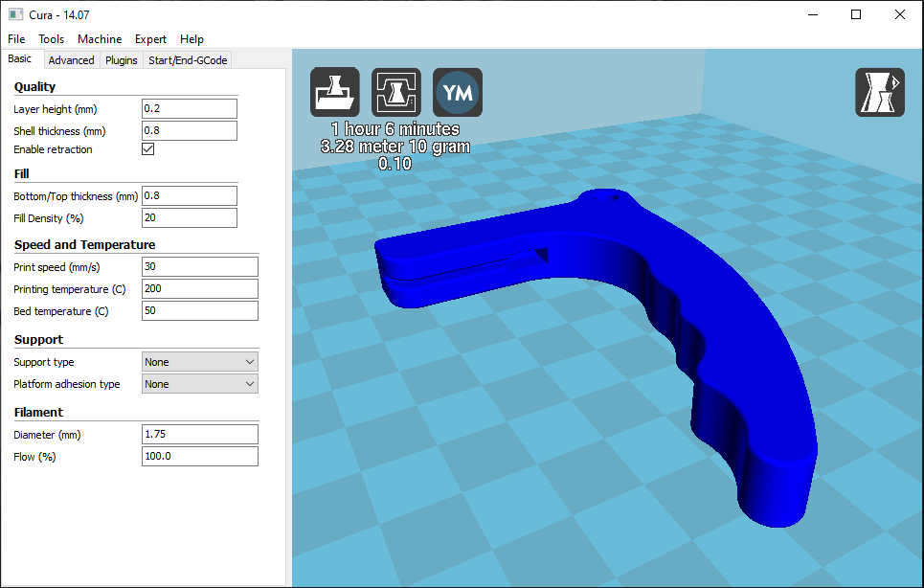924x588 pixels.
Task: Open the Machine menu
Action: point(100,39)
